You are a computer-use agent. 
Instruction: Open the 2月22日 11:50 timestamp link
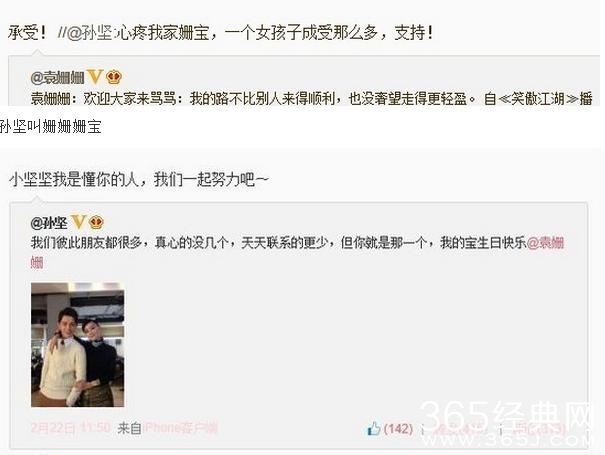[x=70, y=428]
